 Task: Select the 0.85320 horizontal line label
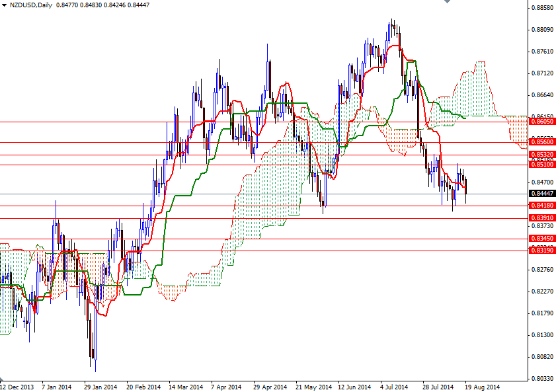[x=542, y=153]
